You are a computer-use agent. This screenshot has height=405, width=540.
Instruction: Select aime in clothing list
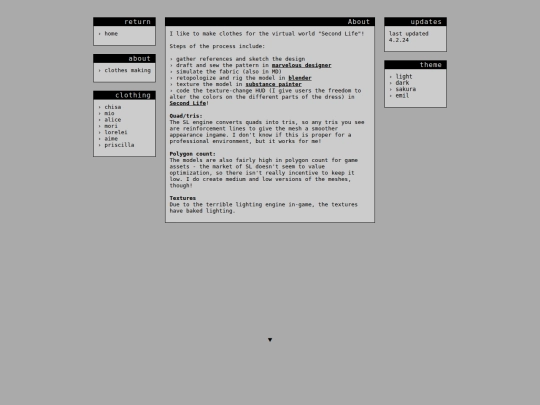tap(111, 139)
